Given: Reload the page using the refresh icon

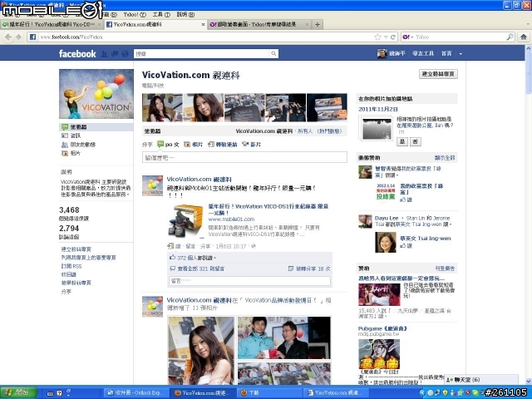Looking at the screenshot, I should (x=393, y=37).
